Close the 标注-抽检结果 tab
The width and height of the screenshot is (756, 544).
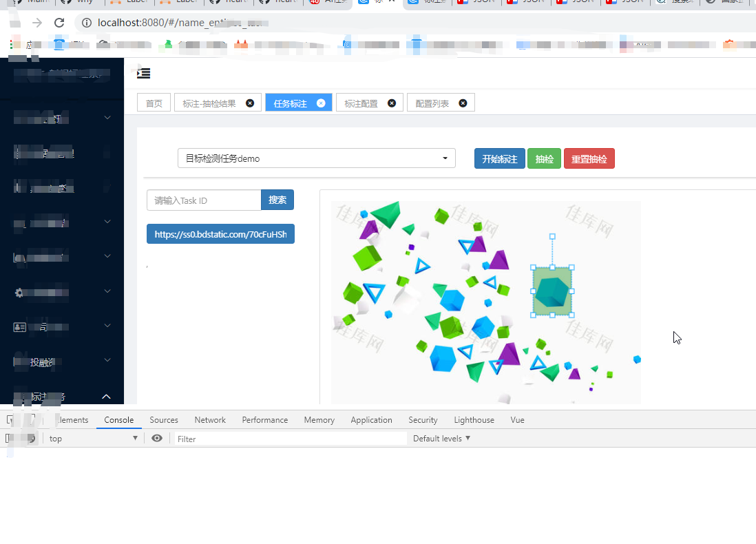(250, 103)
